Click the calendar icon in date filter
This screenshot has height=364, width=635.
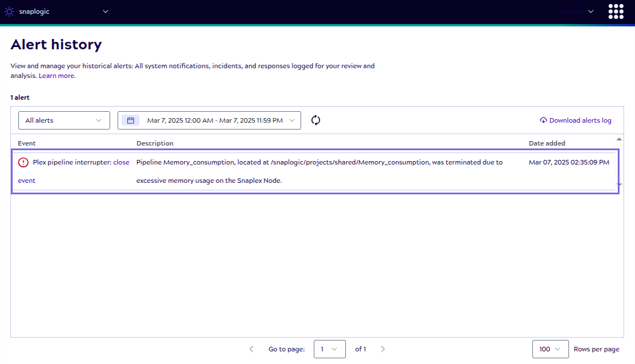click(130, 120)
